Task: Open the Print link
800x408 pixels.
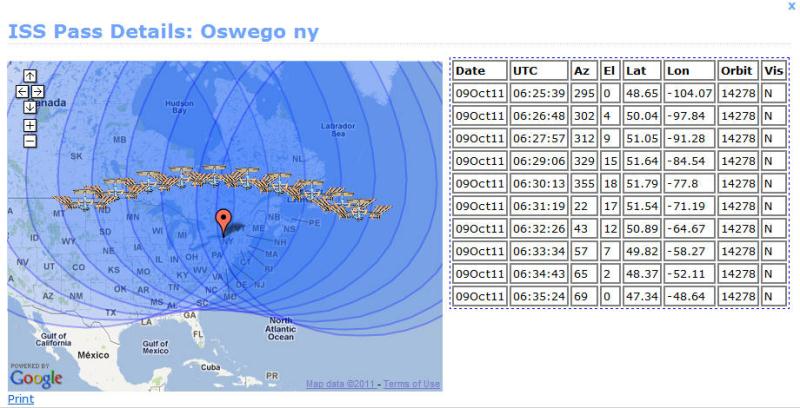Action: (x=21, y=399)
